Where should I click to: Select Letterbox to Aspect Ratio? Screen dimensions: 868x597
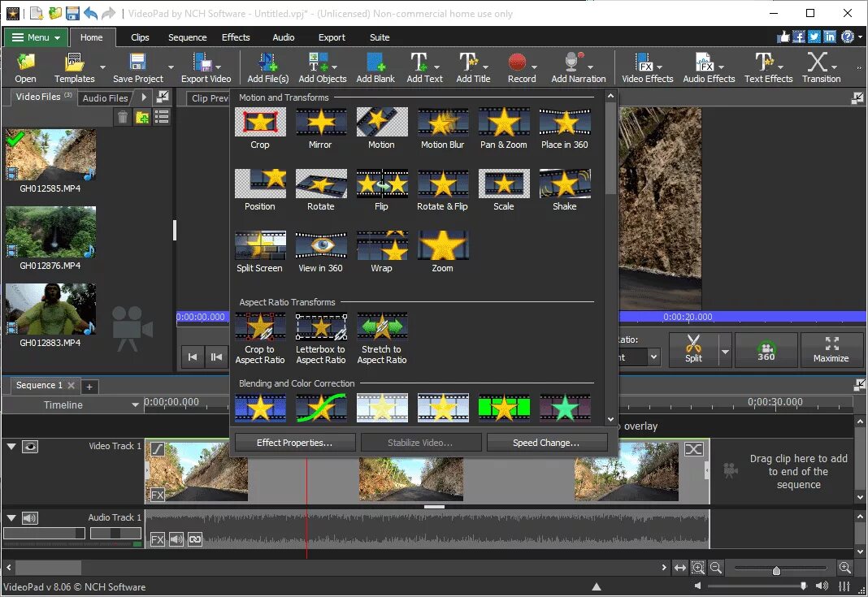point(320,339)
